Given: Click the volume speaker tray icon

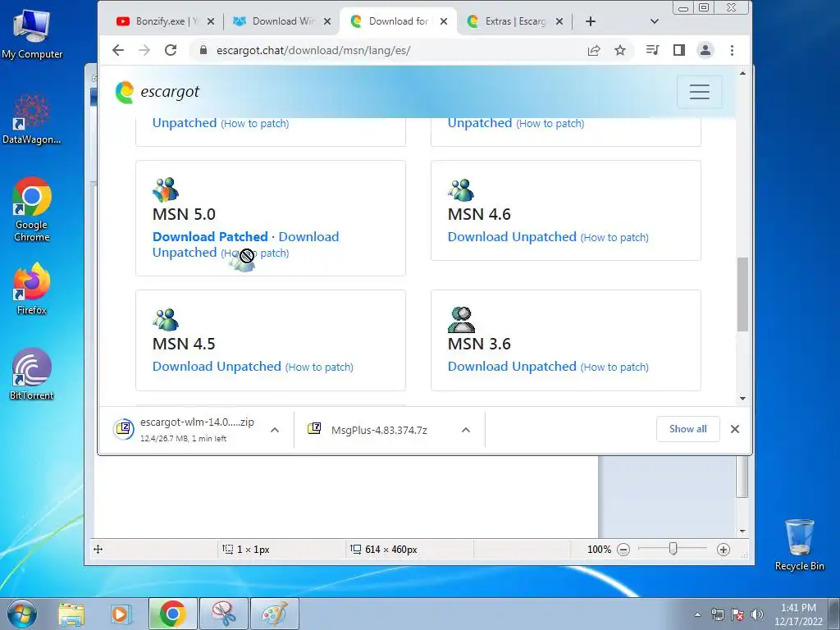Looking at the screenshot, I should point(757,614).
